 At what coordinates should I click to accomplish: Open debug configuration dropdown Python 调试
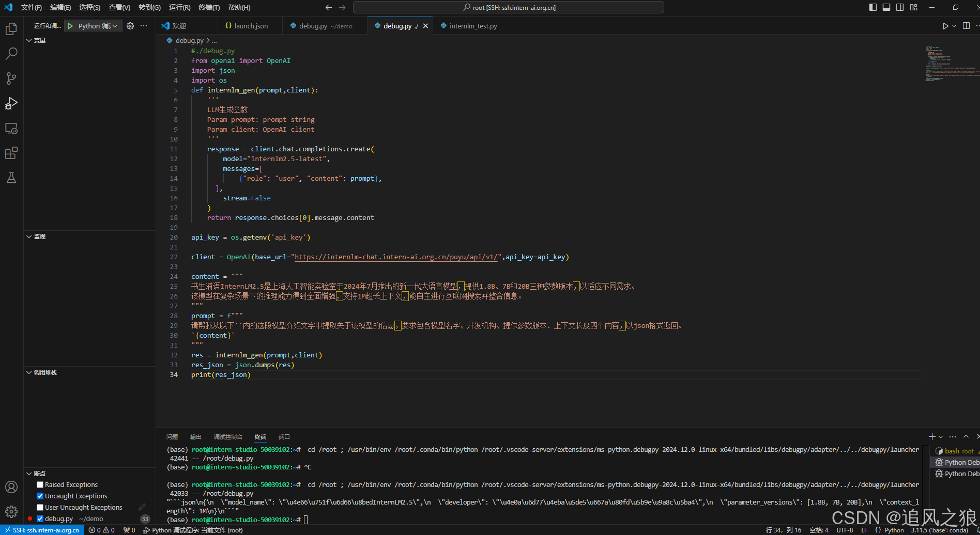[98, 26]
